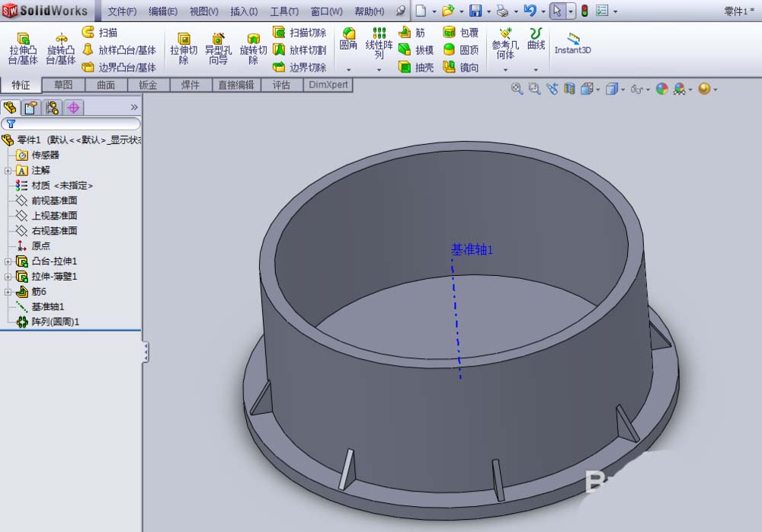Select the Revolved Boss/Base (旋转凸台/基体) tool
762x532 pixels.
pos(61,48)
